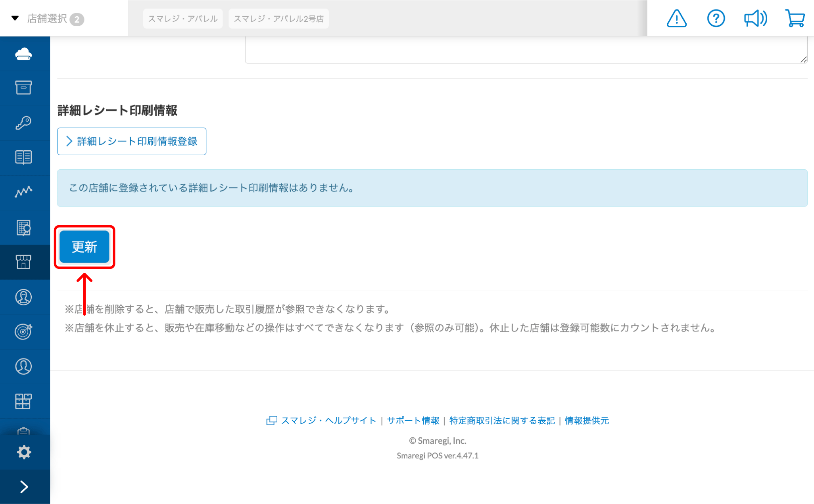
Task: Open 特定商取引法に関する表記 link
Action: click(502, 420)
